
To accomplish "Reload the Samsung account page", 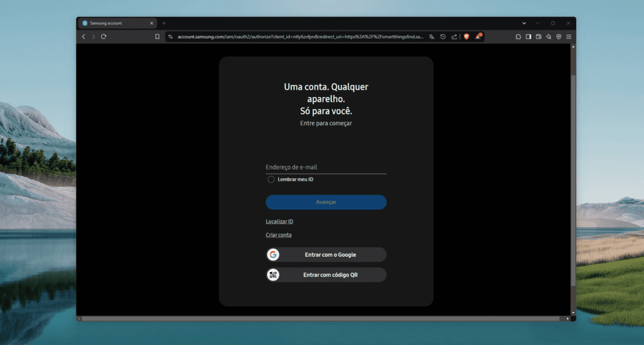I will [x=104, y=37].
